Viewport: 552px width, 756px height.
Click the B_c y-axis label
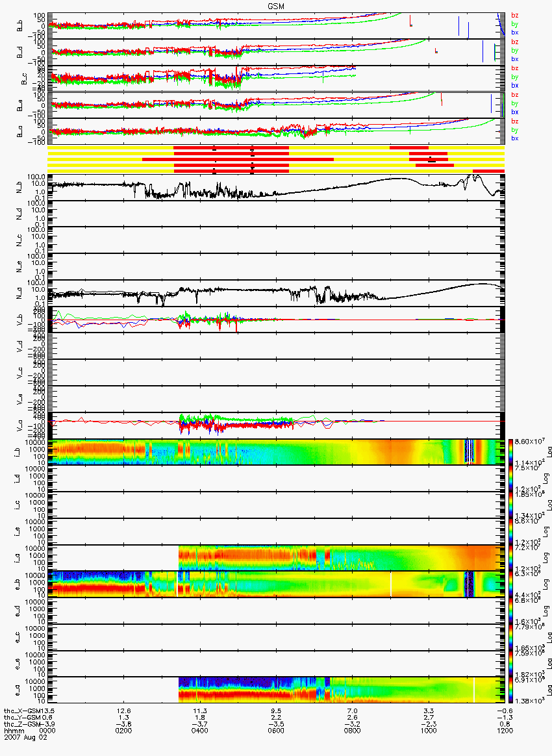(x=23, y=79)
